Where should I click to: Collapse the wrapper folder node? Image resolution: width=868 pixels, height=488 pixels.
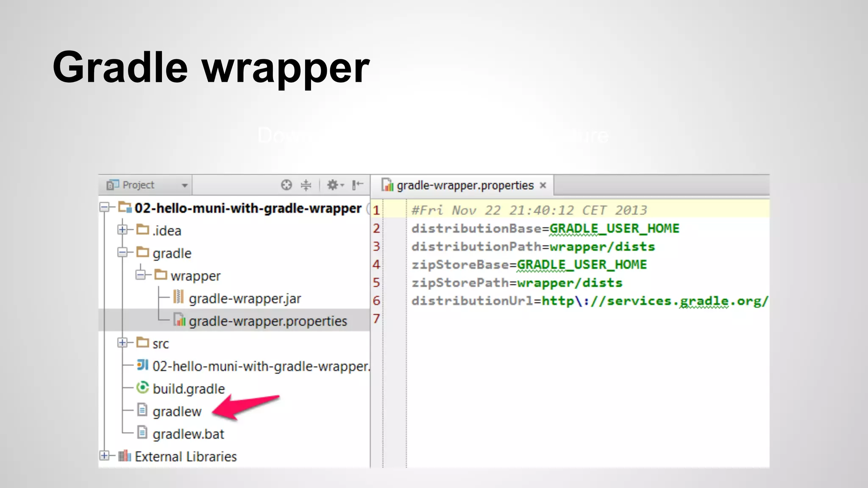140,275
